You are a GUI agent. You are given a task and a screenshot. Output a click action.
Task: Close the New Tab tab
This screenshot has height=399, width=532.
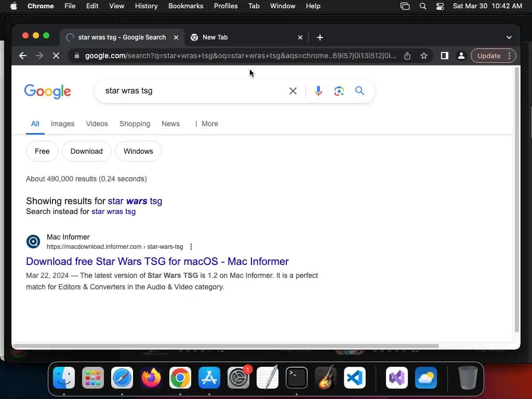300,37
